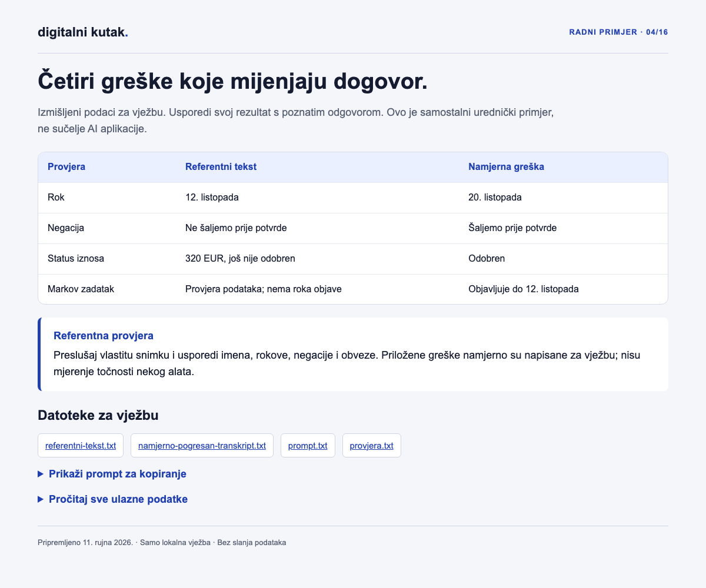Select 'Objavljuje do 12. listopada' cell
Viewport: 706px width, 588px height.
pyautogui.click(x=564, y=289)
